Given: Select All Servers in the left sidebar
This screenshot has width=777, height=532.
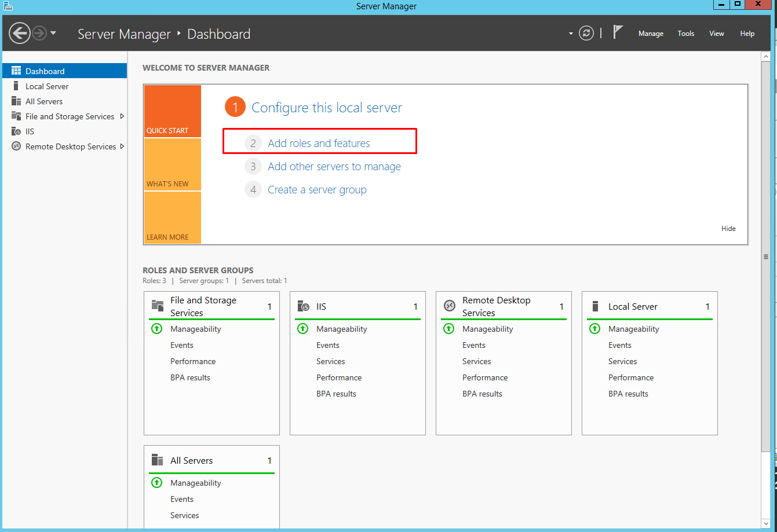Looking at the screenshot, I should point(65,101).
